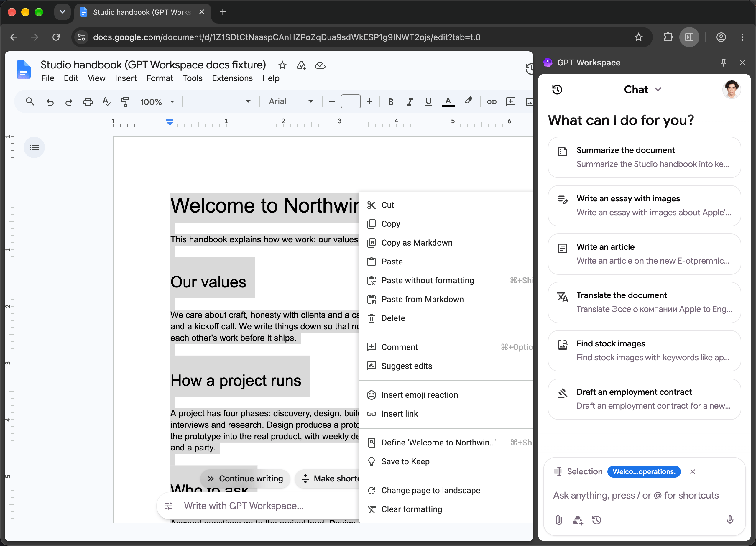Choose Copy as Markdown in context menu
This screenshot has width=756, height=546.
click(446, 243)
